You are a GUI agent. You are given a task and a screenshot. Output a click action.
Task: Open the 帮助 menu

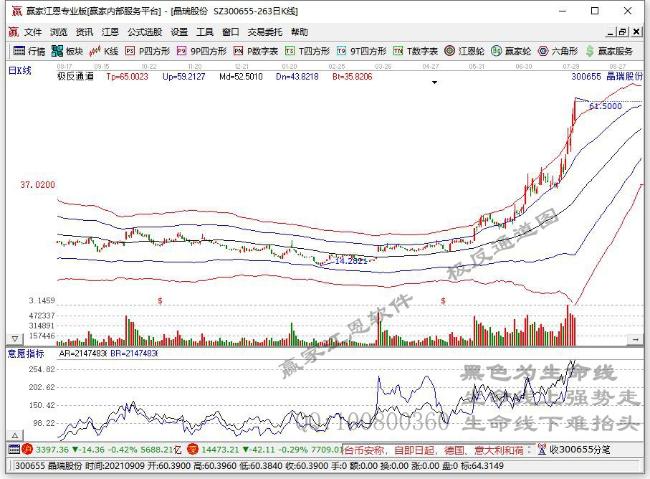point(299,31)
